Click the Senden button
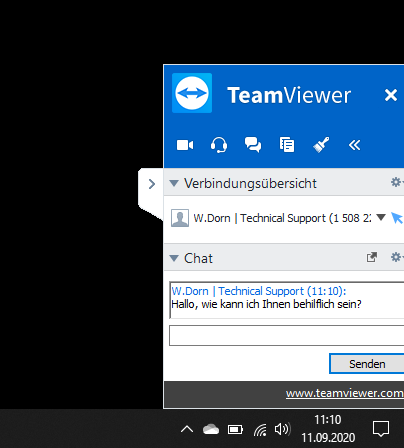The width and height of the screenshot is (404, 448). pos(367,364)
